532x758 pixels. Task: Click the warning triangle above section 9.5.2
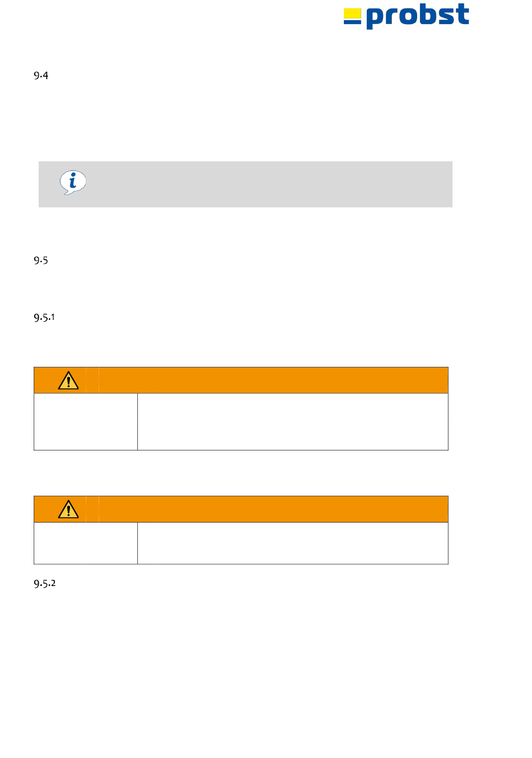click(x=68, y=509)
